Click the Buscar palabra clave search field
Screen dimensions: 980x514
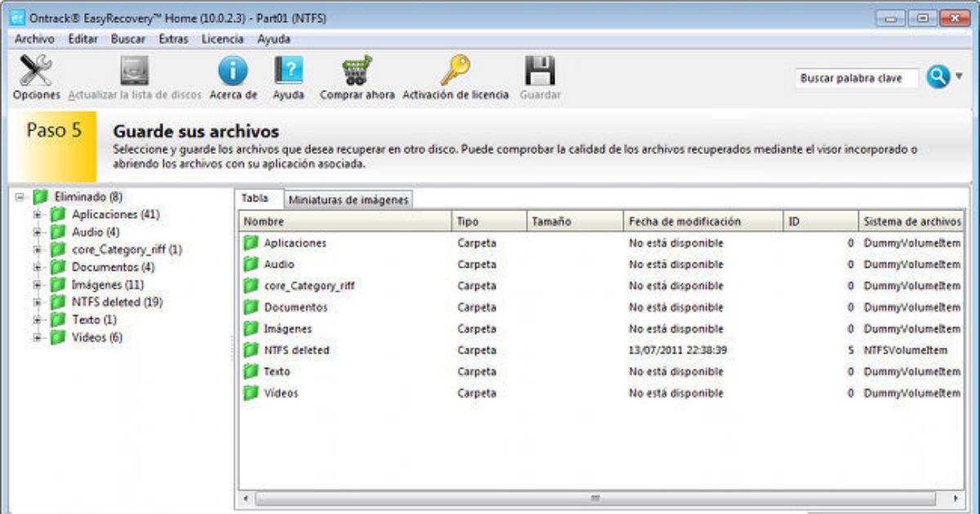(857, 78)
